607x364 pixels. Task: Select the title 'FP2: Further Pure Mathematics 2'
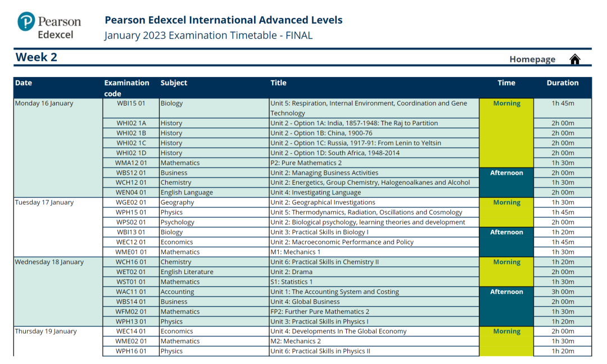point(320,312)
